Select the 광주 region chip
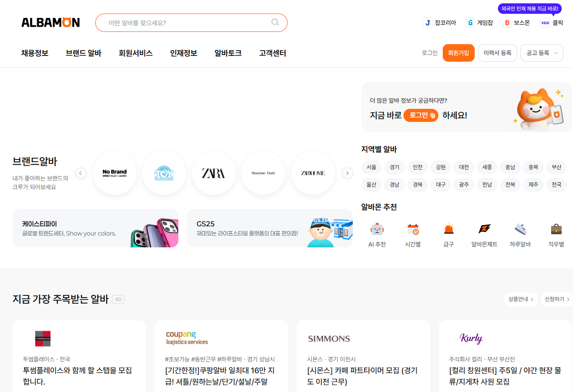Viewport: 573px width, 392px height. (x=464, y=185)
